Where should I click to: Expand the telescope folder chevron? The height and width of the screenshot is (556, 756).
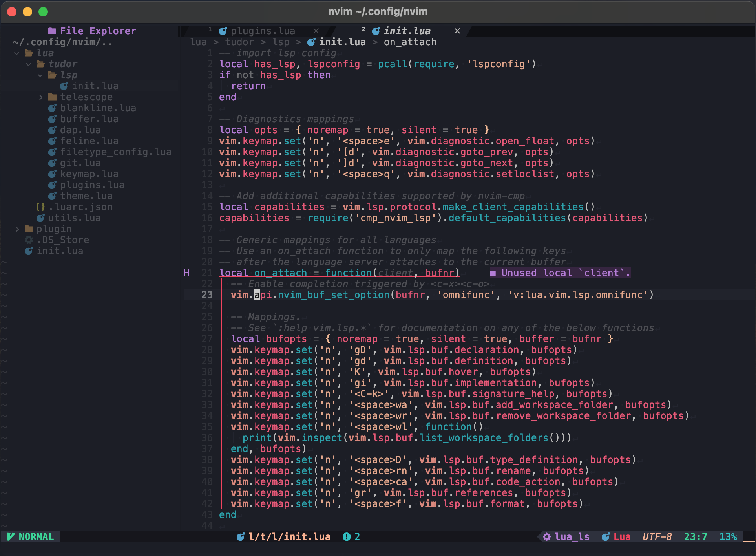(40, 97)
